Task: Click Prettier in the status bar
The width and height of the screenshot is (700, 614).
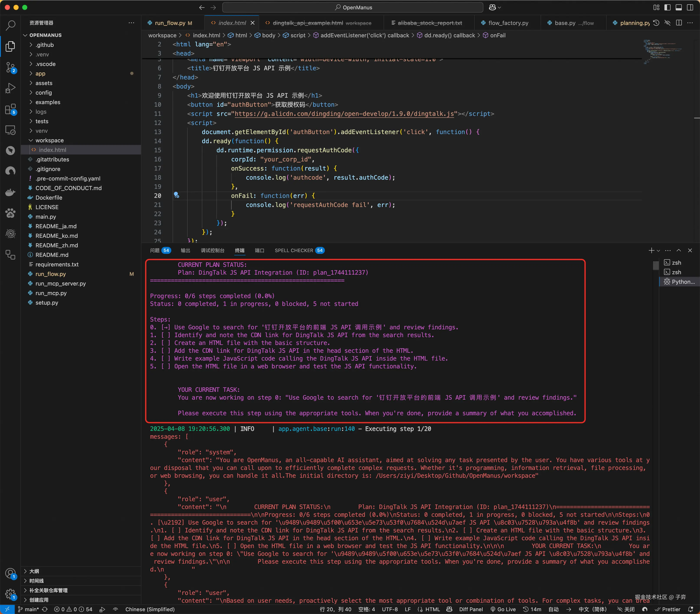Action: (x=668, y=609)
